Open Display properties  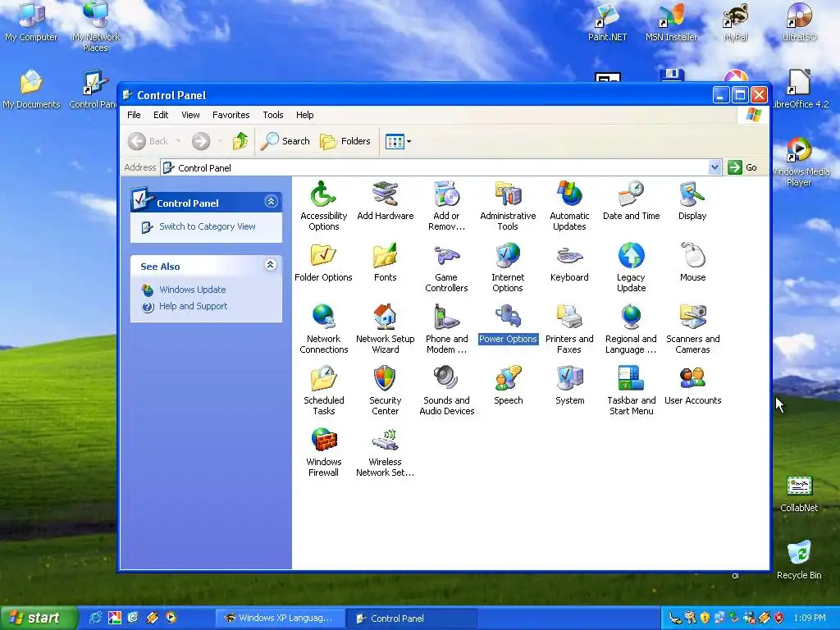tap(692, 200)
